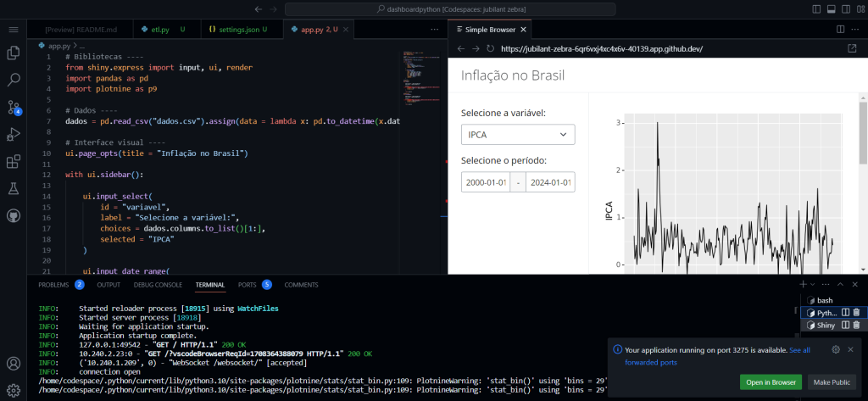The image size is (868, 401).
Task: Close the bottom terminal panel
Action: (x=854, y=284)
